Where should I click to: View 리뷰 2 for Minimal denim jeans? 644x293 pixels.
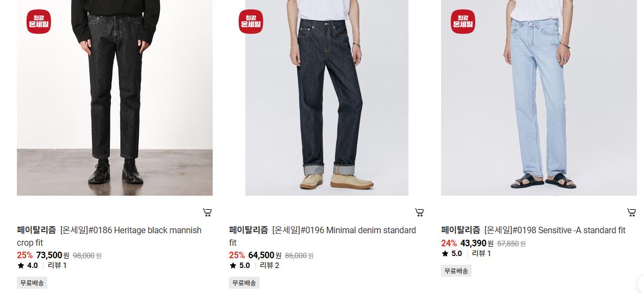tap(269, 265)
